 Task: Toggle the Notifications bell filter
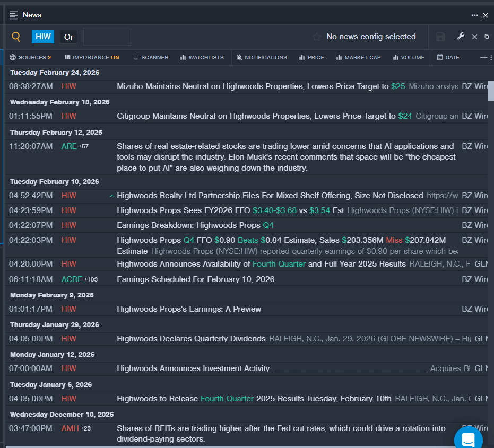click(262, 57)
